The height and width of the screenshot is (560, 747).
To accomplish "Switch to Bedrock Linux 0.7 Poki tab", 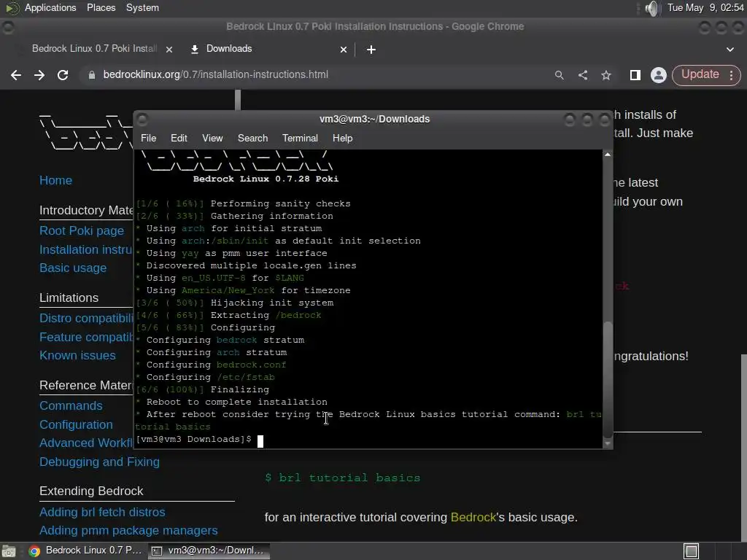I will [94, 49].
